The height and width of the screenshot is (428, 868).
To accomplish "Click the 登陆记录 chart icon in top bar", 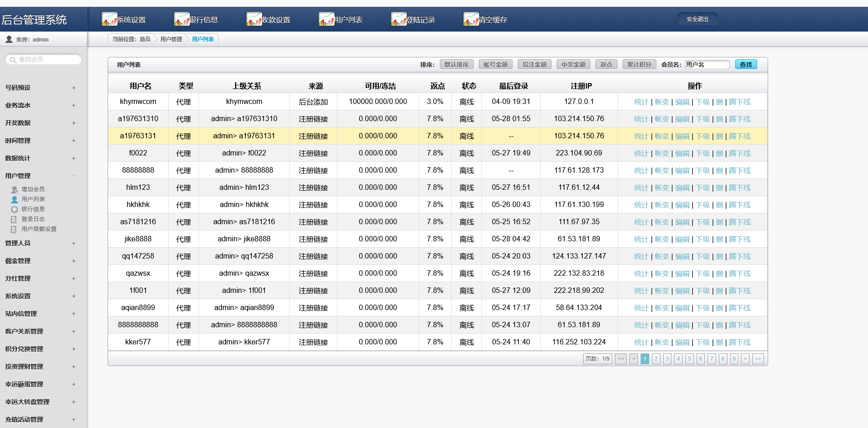I will tap(399, 19).
